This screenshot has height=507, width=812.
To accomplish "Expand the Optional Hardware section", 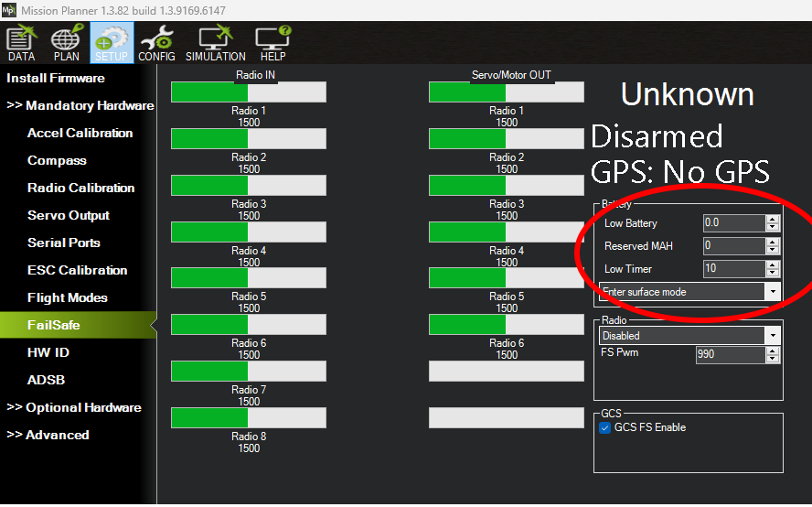I will [x=73, y=407].
